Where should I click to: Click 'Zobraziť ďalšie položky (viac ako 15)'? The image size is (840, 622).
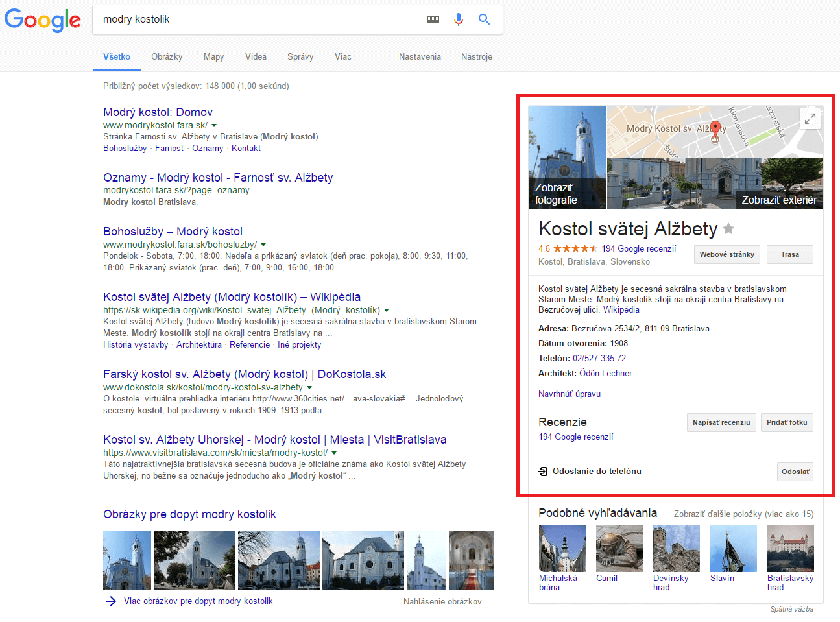[744, 514]
